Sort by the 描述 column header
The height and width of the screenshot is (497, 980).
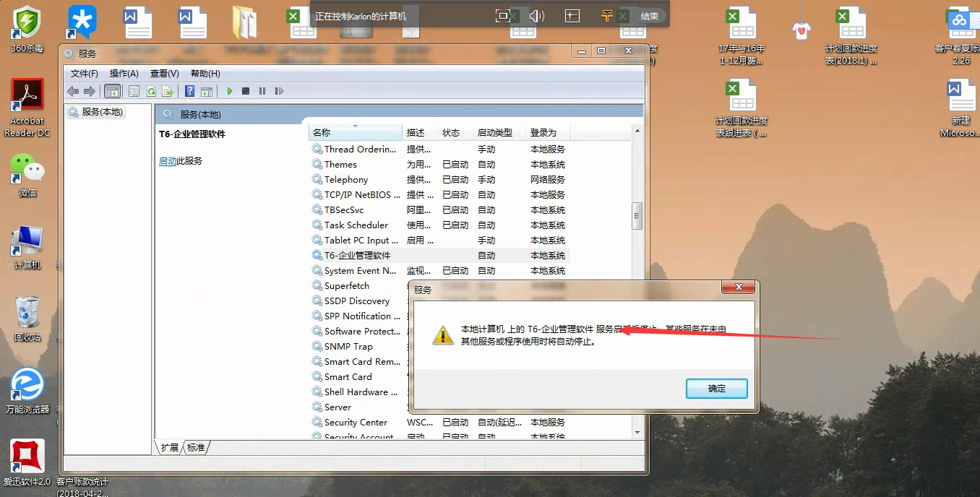pyautogui.click(x=421, y=132)
